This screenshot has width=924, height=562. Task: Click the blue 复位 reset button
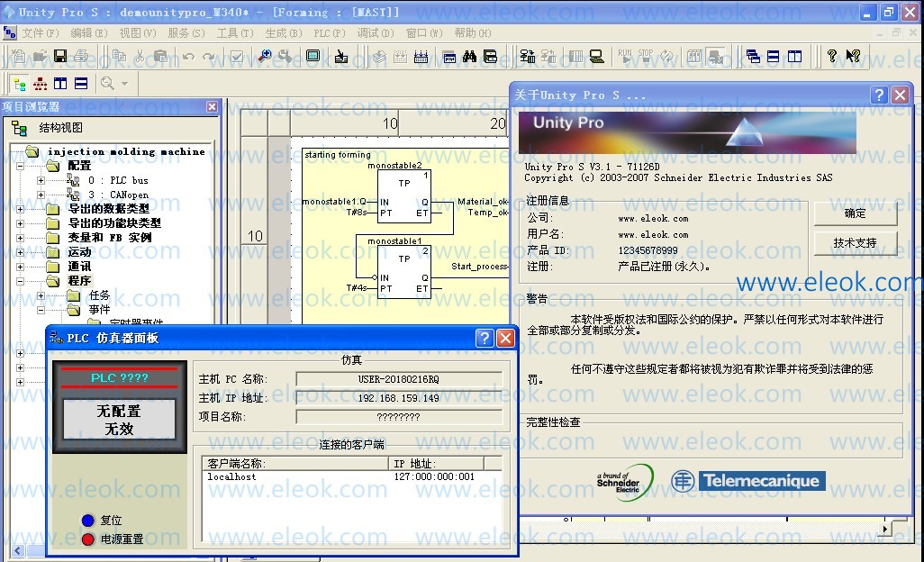point(88,521)
